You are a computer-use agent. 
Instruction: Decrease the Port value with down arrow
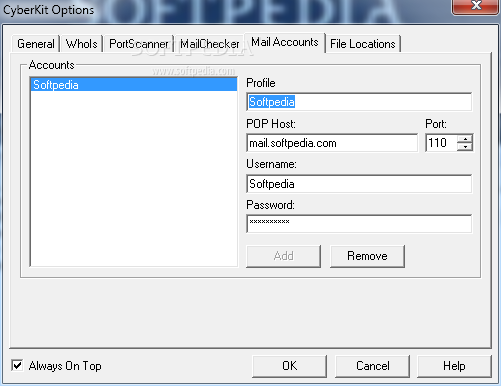coord(465,147)
